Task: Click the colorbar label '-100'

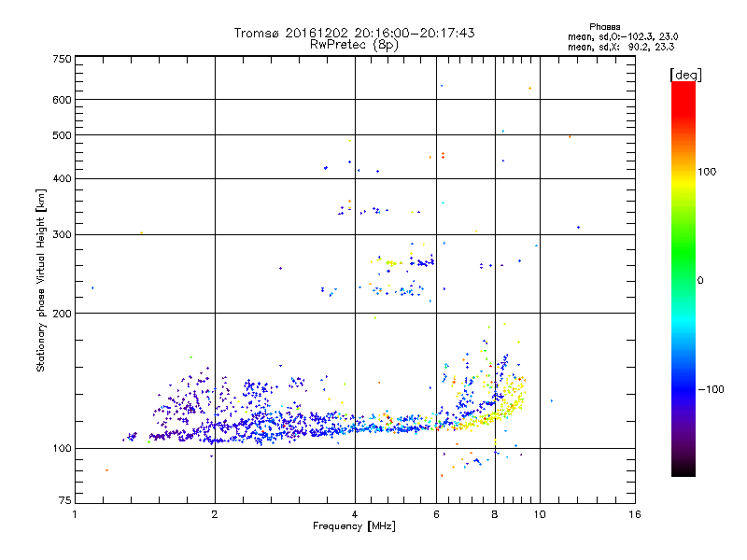Action: (x=711, y=389)
